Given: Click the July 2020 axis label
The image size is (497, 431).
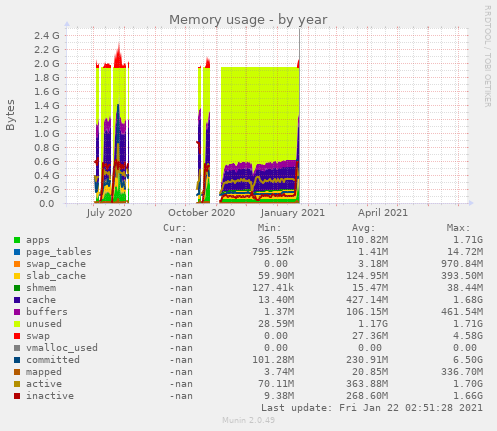Looking at the screenshot, I should [109, 213].
